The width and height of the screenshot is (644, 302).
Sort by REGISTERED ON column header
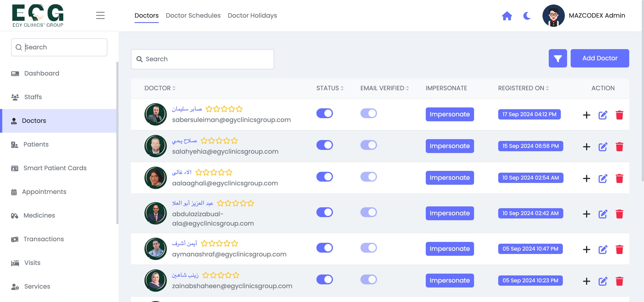tap(523, 88)
